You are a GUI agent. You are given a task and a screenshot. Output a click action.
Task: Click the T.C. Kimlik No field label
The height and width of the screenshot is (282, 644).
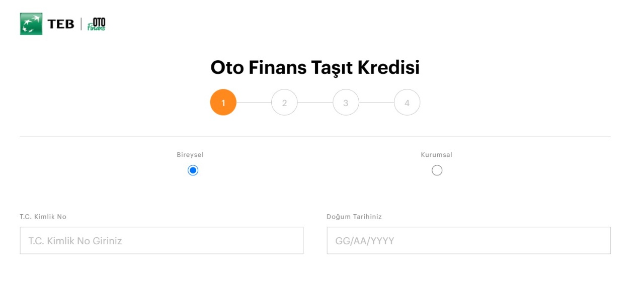(x=43, y=217)
